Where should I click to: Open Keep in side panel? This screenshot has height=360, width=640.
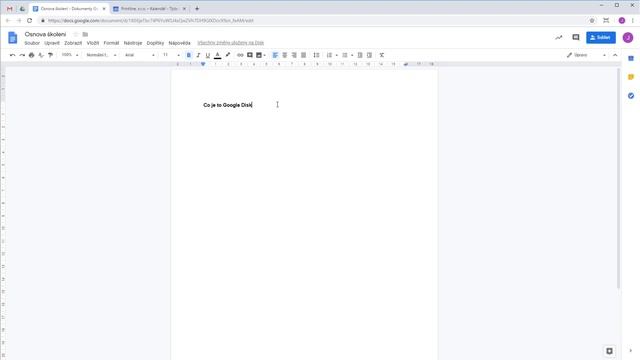631,77
